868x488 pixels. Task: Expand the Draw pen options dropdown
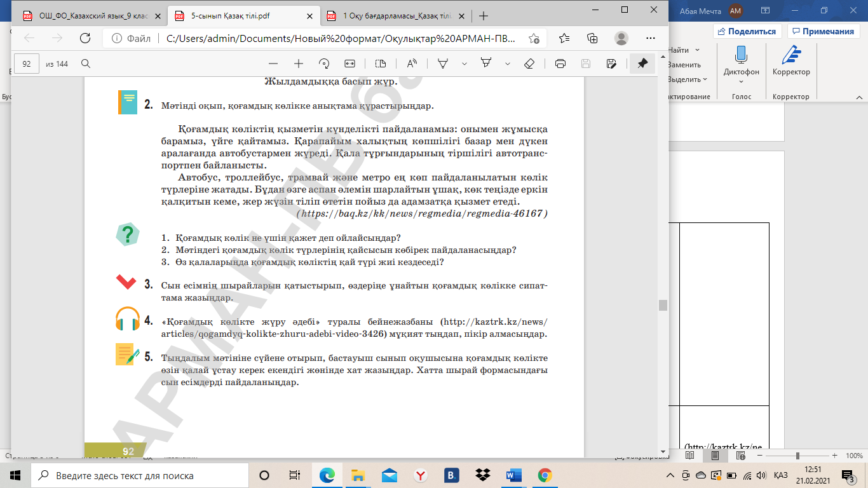pyautogui.click(x=465, y=64)
